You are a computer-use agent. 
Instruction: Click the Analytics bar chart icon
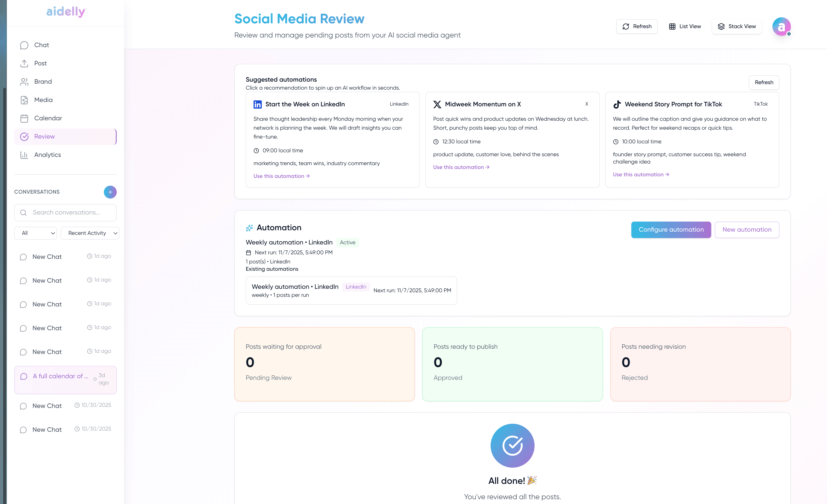(x=24, y=155)
